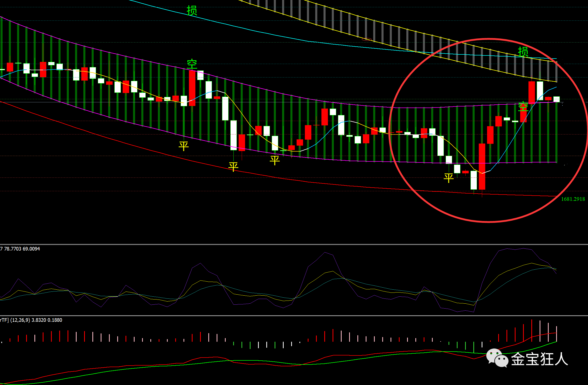Click yellow 平 marker inside red circle
The image size is (588, 385).
click(x=449, y=178)
